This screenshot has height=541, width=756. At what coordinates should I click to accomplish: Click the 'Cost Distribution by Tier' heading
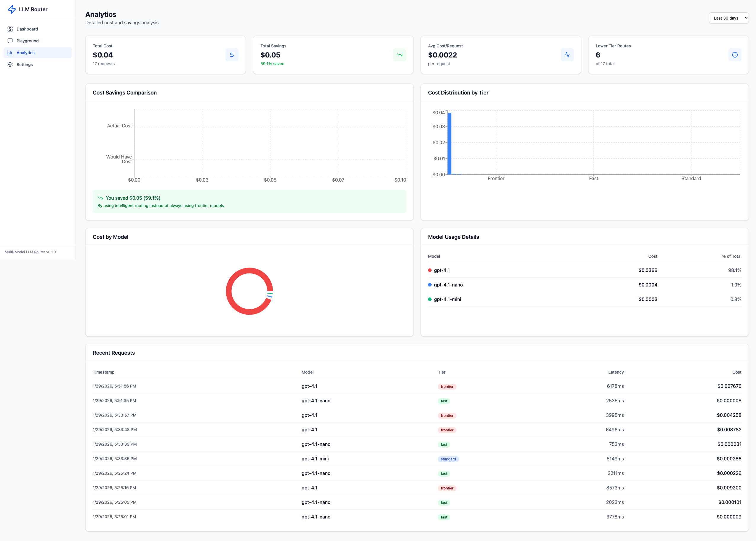click(458, 93)
